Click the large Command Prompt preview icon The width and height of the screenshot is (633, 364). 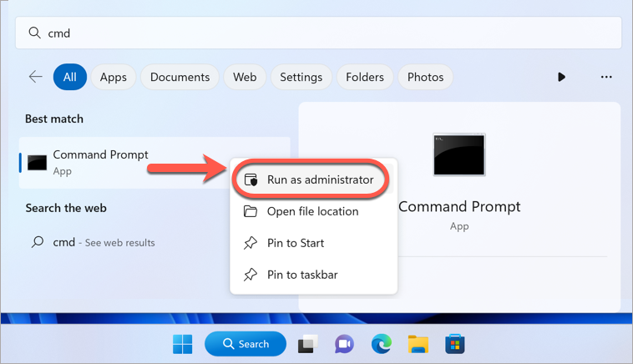pos(459,154)
